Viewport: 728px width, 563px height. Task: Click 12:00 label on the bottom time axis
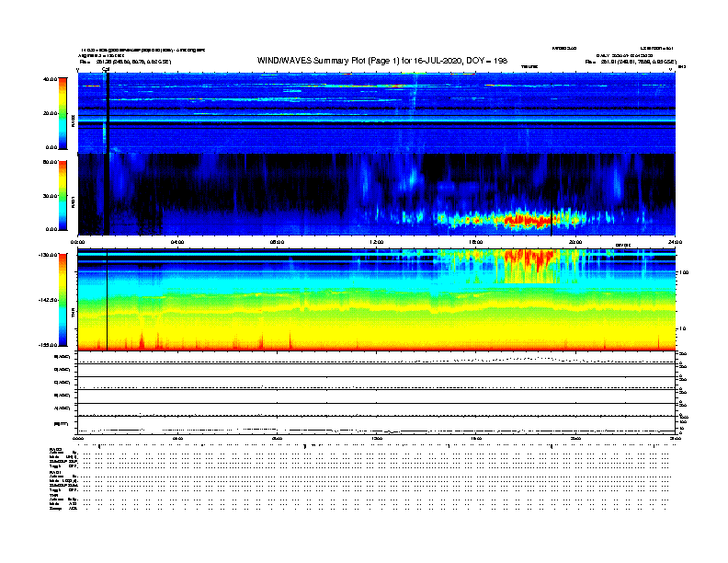377,438
